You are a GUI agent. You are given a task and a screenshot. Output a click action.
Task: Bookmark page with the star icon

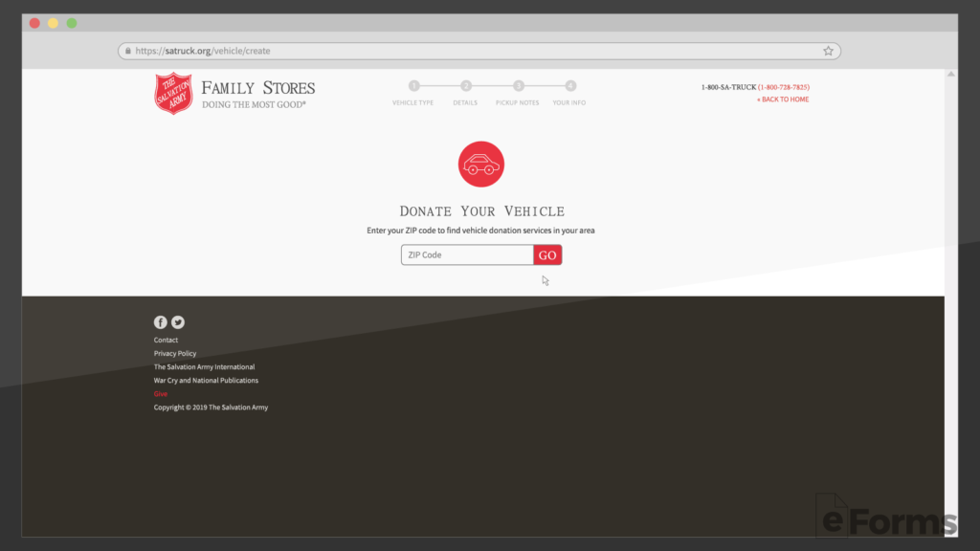(828, 51)
